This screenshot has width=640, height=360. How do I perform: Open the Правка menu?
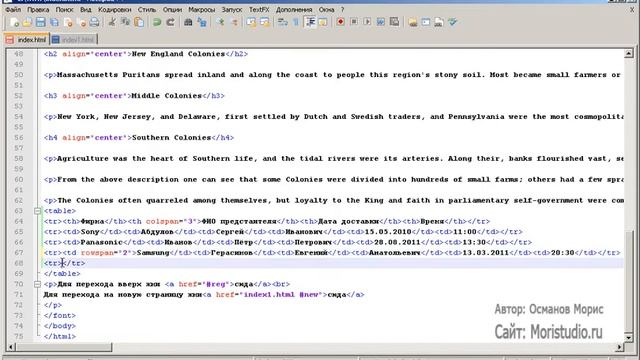click(x=38, y=9)
